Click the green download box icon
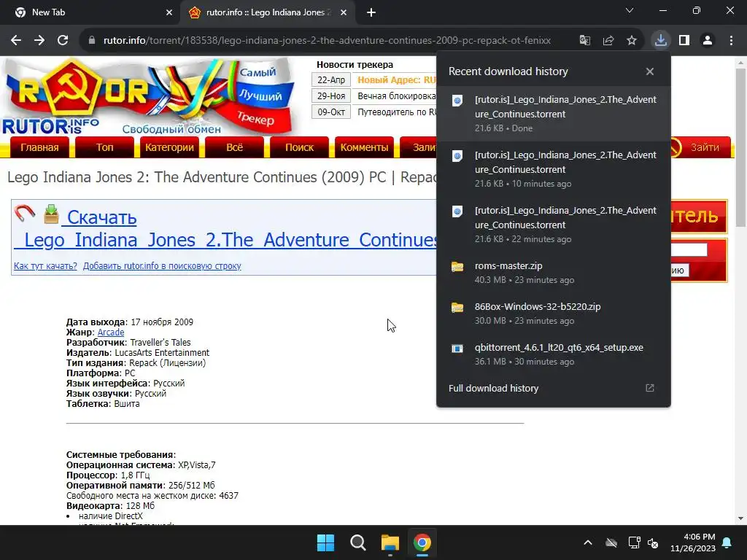 click(x=52, y=214)
